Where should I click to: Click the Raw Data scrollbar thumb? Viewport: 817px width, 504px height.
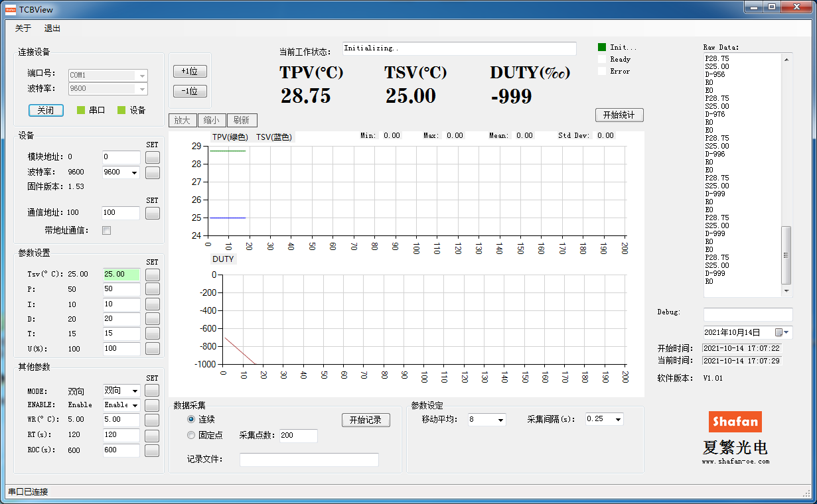(x=786, y=255)
